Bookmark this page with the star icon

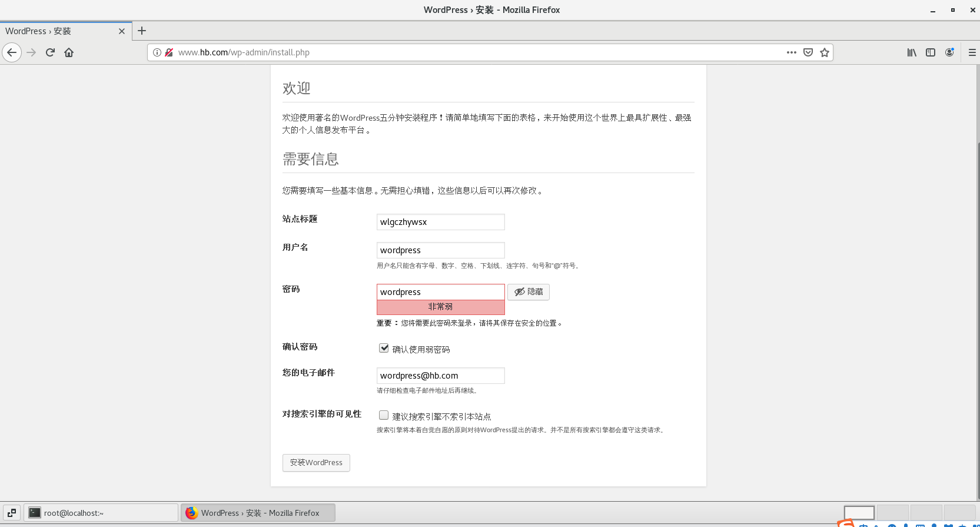825,52
